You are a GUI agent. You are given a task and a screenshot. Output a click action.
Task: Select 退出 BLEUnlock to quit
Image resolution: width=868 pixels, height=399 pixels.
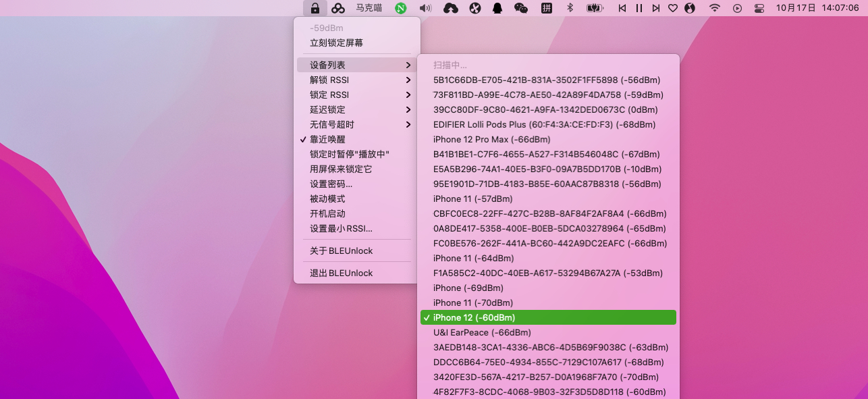pos(341,273)
